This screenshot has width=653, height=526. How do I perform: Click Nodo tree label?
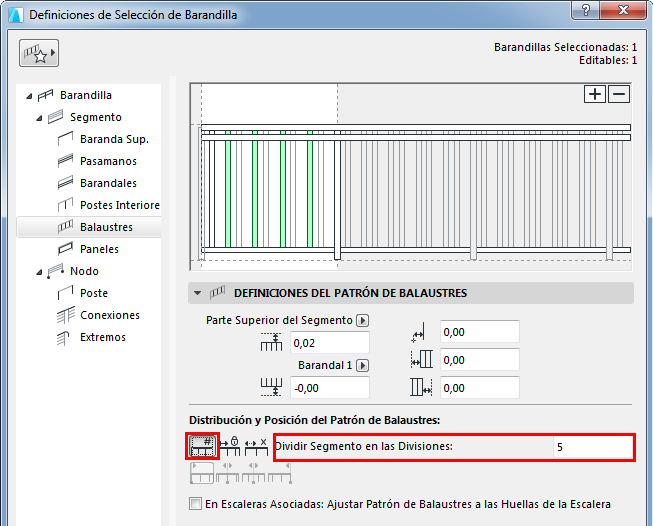coord(84,271)
